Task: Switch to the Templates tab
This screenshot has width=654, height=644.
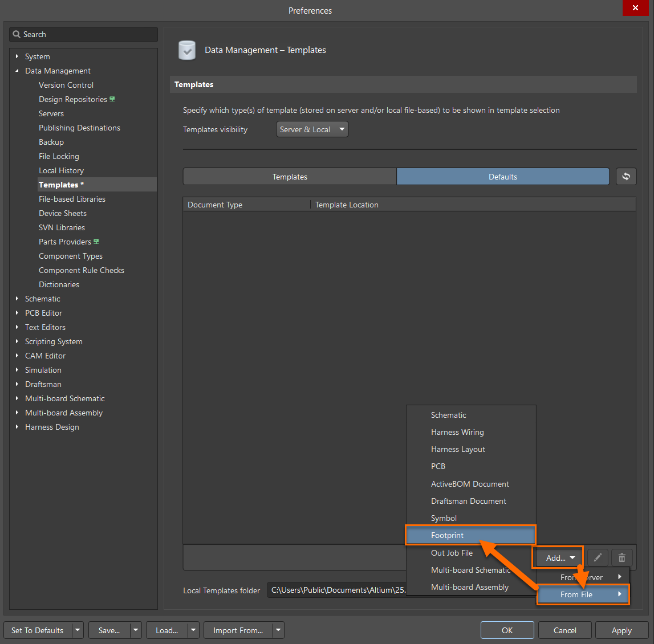Action: pyautogui.click(x=290, y=177)
